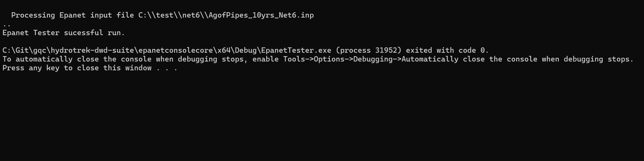Screen dimensions: 644x161
Task: Click the word 'Processing' in first line
Action: pyautogui.click(x=33, y=15)
